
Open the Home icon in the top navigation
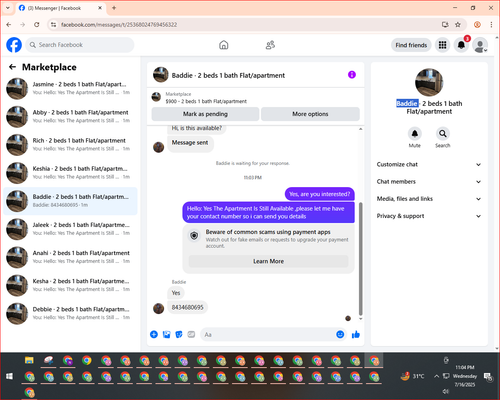[x=224, y=45]
